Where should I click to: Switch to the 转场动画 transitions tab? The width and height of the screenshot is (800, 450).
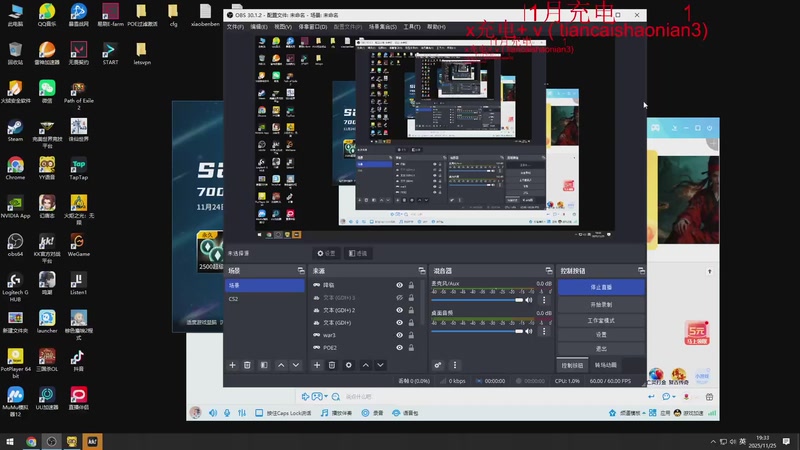pos(606,365)
